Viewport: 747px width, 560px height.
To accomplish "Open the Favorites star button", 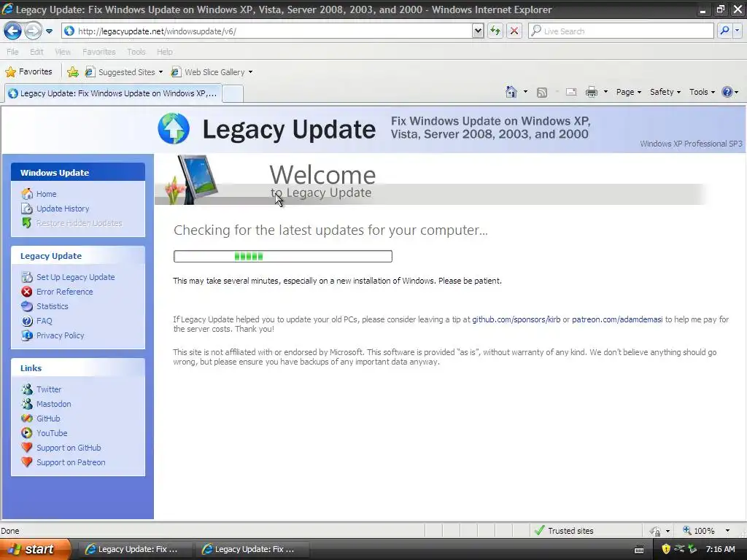I will [x=28, y=72].
